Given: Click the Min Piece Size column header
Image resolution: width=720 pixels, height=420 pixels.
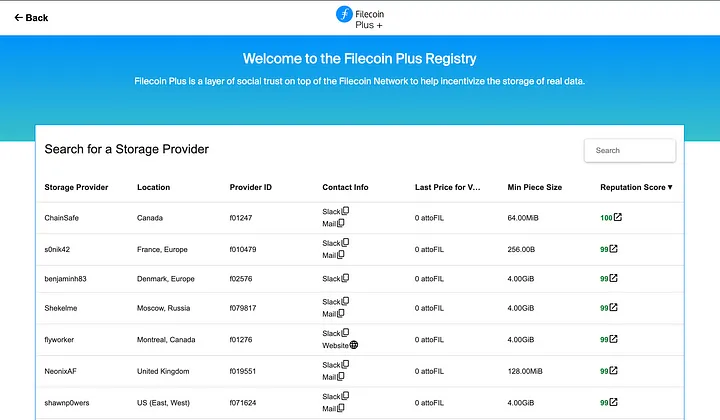Looking at the screenshot, I should coord(534,187).
